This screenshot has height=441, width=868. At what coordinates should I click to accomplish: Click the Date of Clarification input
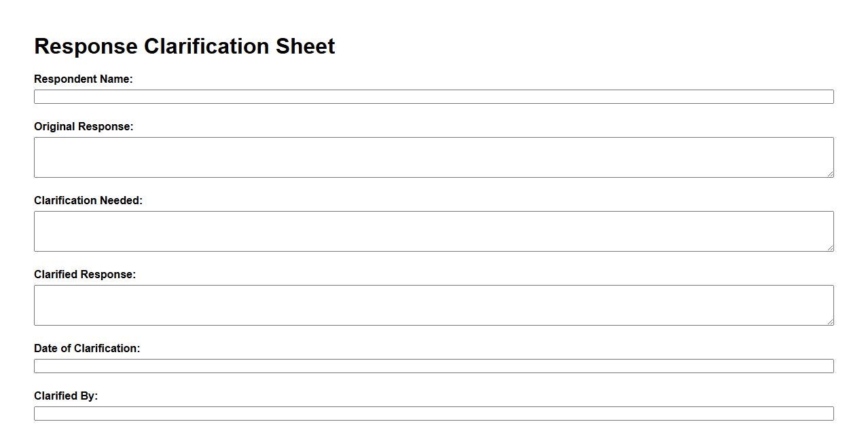[x=433, y=366]
